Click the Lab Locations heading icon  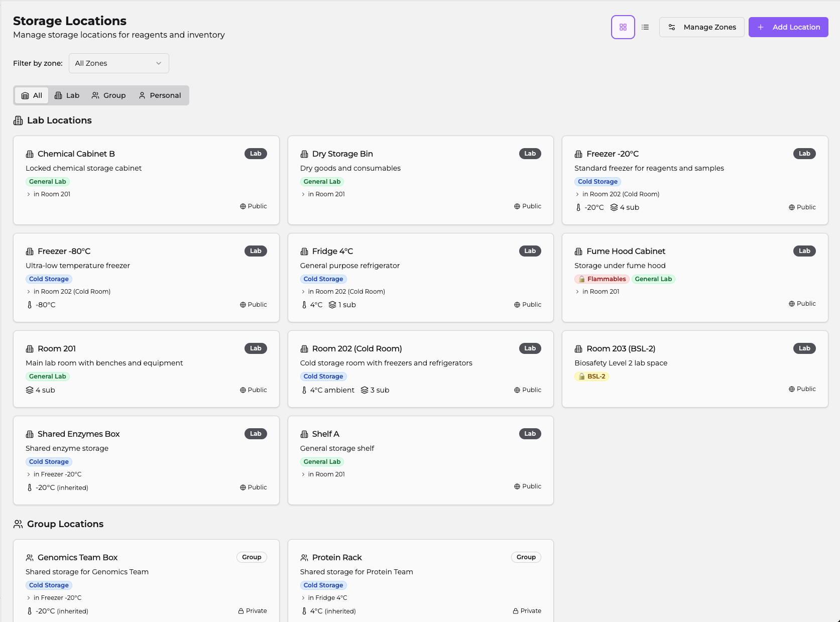18,120
